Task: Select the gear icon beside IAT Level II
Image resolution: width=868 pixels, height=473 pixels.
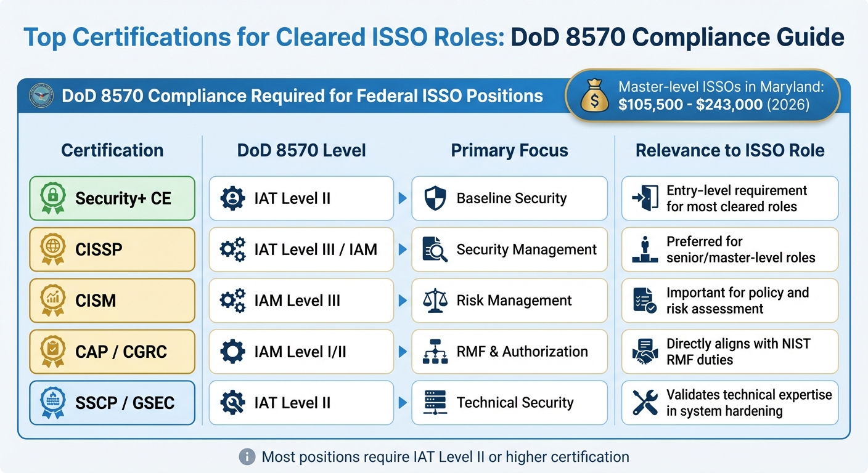Action: click(x=231, y=198)
